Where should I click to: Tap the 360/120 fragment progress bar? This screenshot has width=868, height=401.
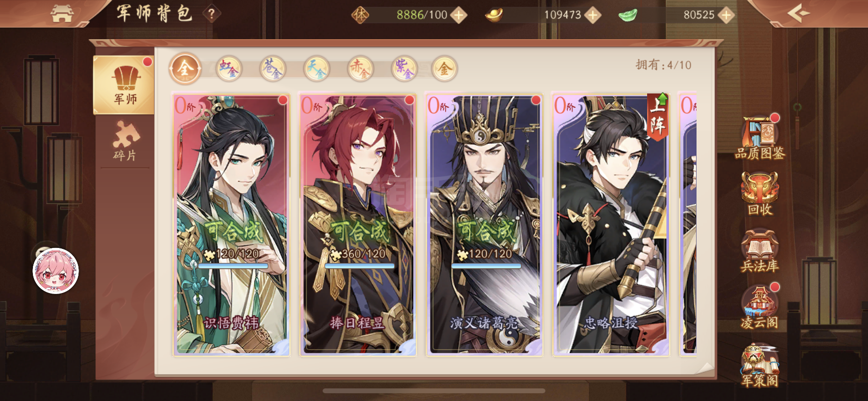click(359, 265)
